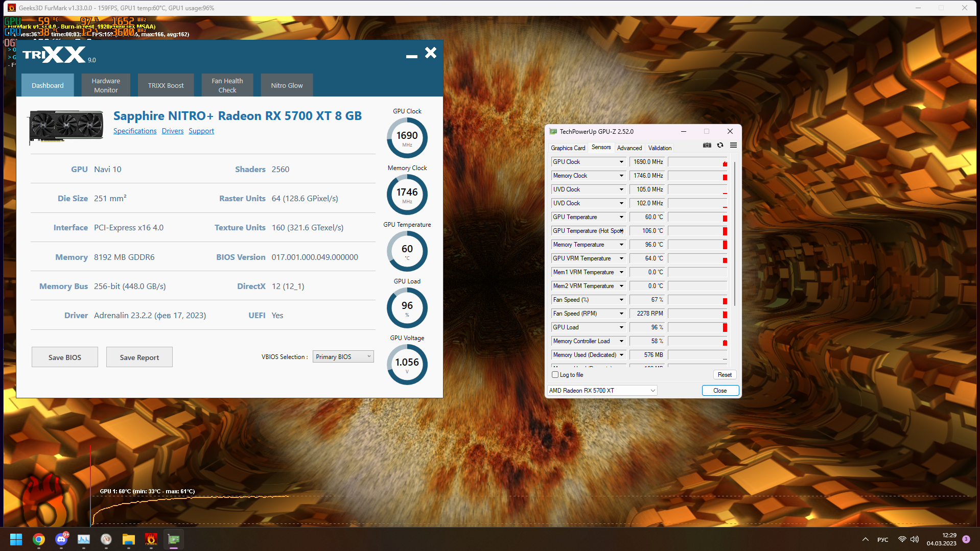The height and width of the screenshot is (551, 980).
Task: Open the Memory Controller Load dropdown
Action: click(621, 341)
